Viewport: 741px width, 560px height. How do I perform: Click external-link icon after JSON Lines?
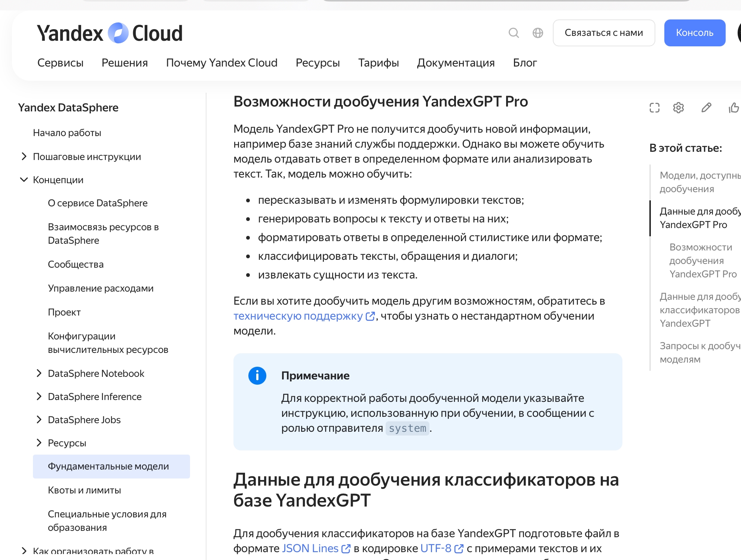346,548
